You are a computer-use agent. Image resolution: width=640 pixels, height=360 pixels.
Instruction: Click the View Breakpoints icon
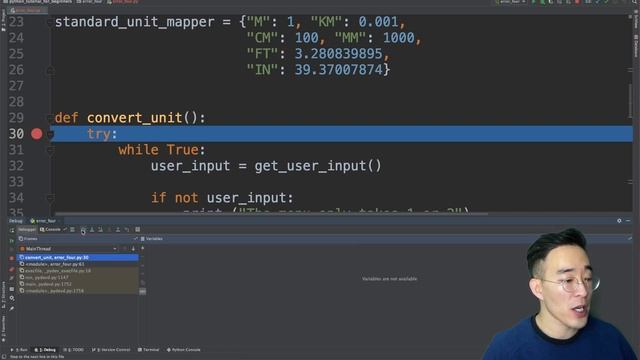(x=12, y=269)
